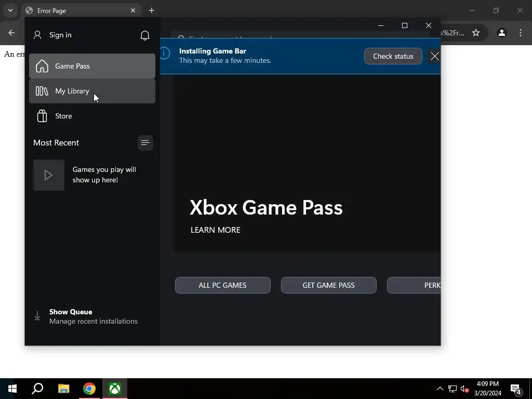This screenshot has height=399, width=532.
Task: Open ALL PC GAMES
Action: [222, 285]
